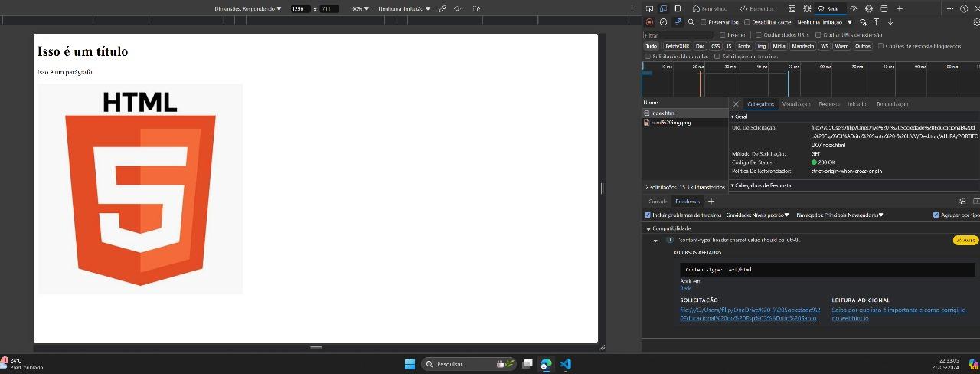Switch to Temporização request tab
This screenshot has width=980, height=374.
point(892,103)
